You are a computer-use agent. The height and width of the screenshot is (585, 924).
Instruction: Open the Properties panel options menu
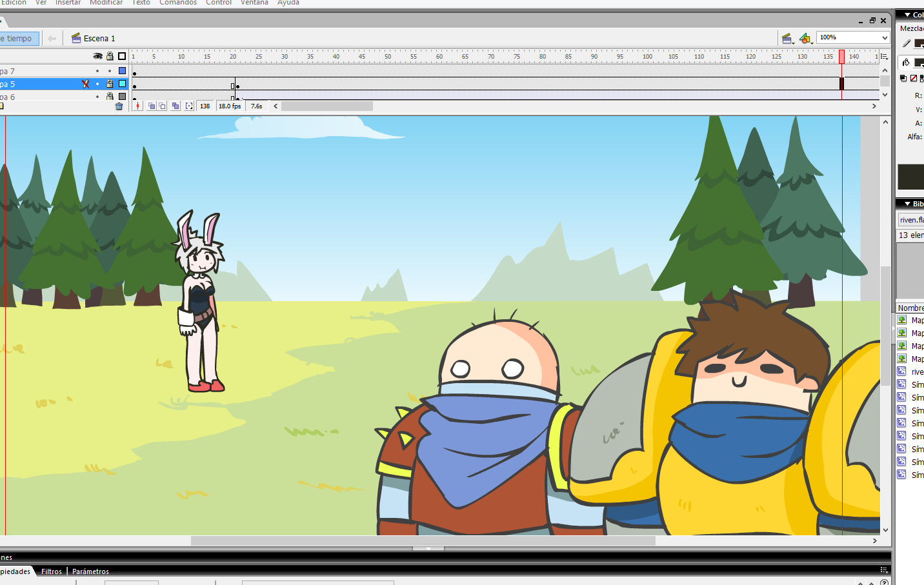[884, 570]
